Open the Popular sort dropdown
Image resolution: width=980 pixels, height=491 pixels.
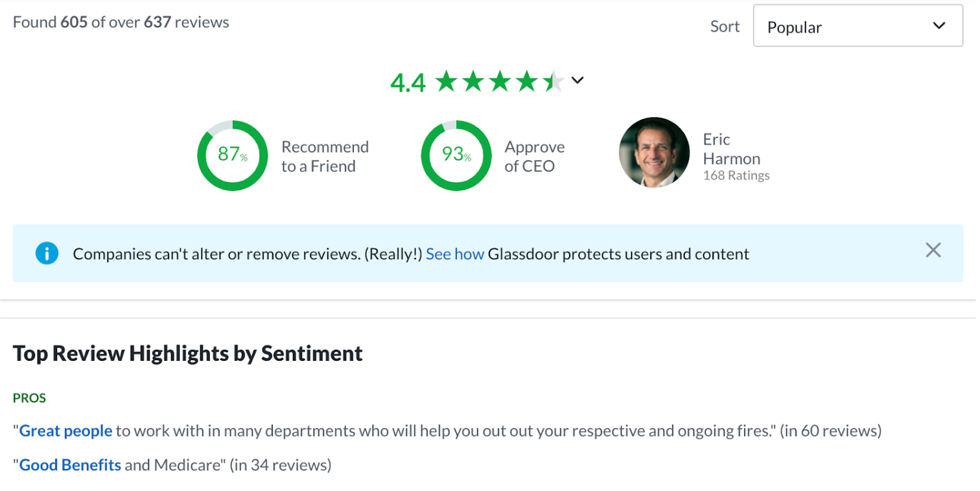click(x=857, y=26)
